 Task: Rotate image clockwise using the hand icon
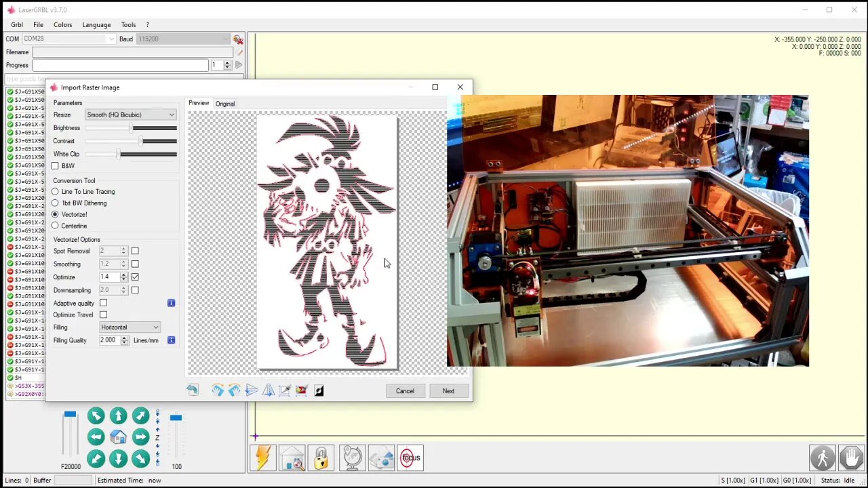[x=218, y=390]
